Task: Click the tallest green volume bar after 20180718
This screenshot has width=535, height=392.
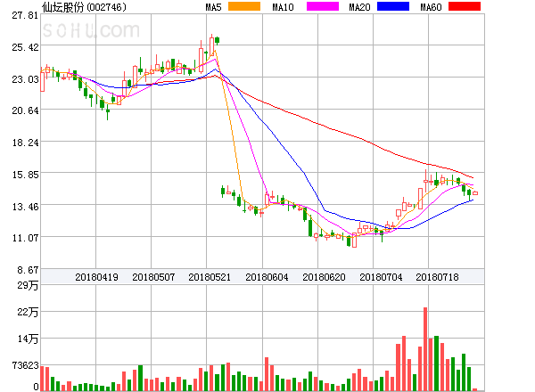Action: (436, 363)
